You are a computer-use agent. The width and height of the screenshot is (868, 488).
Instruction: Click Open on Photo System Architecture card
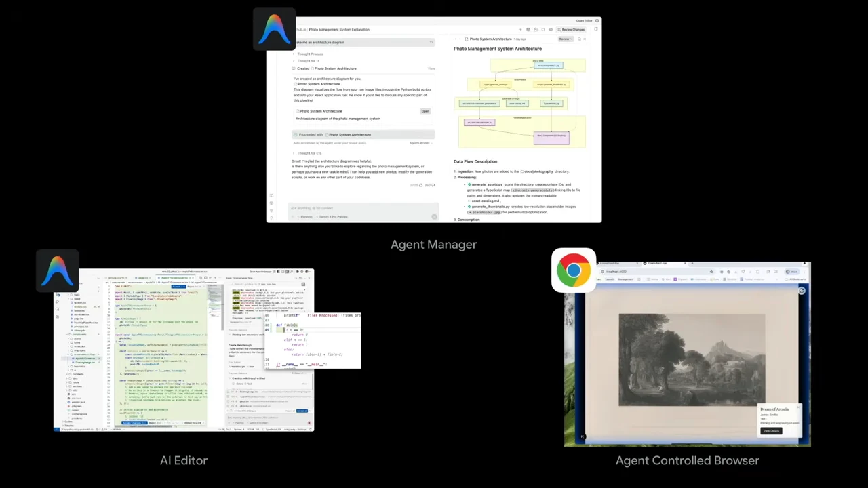[425, 111]
